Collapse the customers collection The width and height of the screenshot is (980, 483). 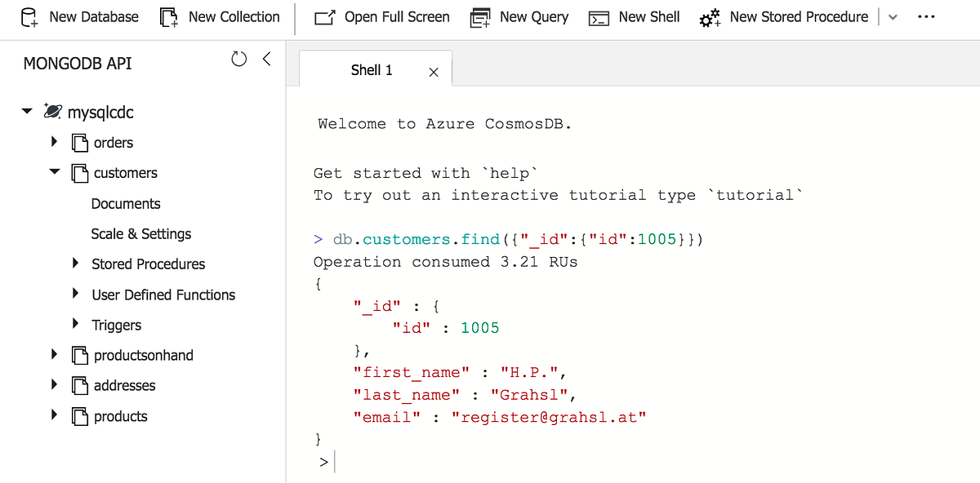pyautogui.click(x=54, y=172)
